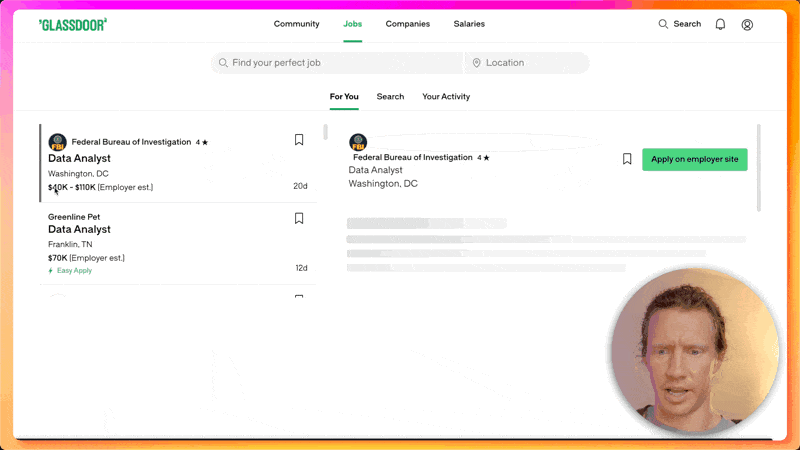Click the magnifying glass icon in header
Screen dimensions: 800x450
click(x=663, y=24)
